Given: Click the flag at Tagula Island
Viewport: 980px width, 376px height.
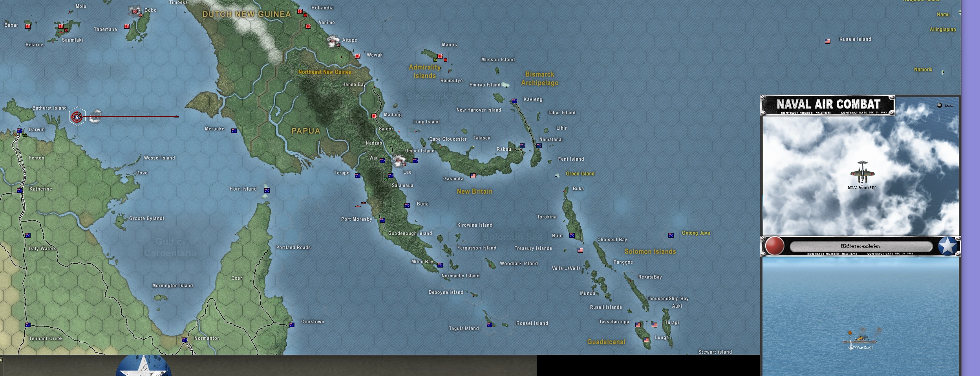Looking at the screenshot, I should pyautogui.click(x=490, y=325).
